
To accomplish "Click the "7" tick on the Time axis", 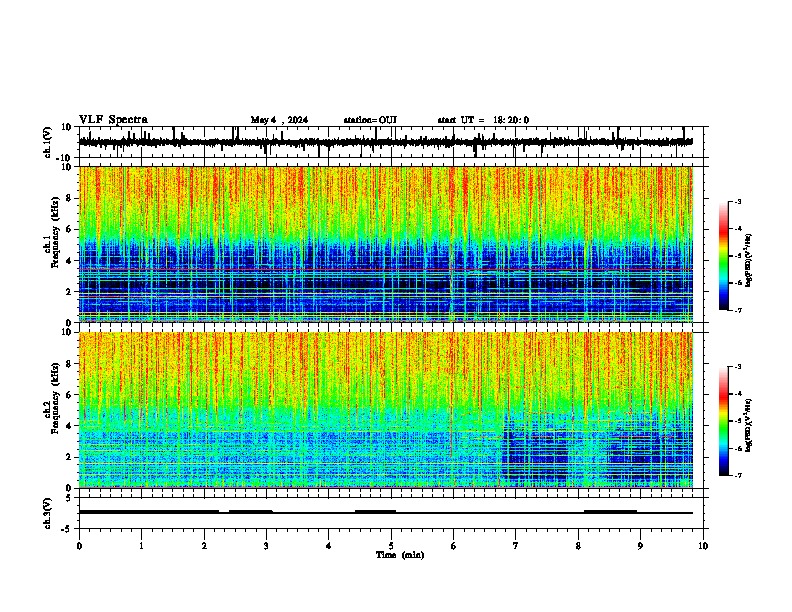I will pos(516,546).
